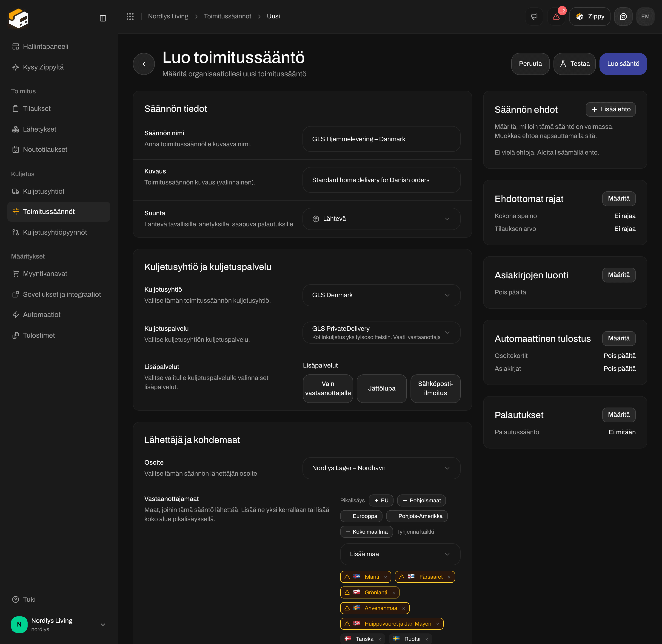Image resolution: width=662 pixels, height=644 pixels.
Task: Toggle the Jättölupa add-on
Action: tap(381, 388)
